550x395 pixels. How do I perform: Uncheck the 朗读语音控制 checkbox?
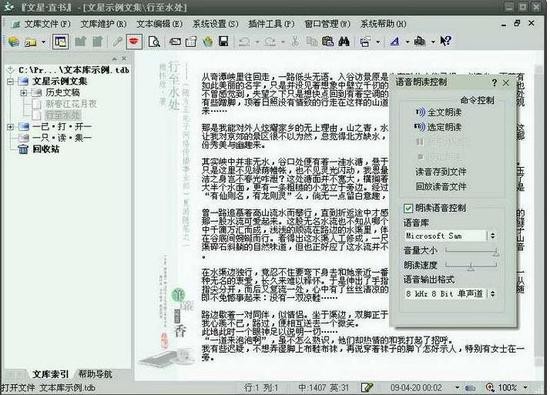[408, 208]
